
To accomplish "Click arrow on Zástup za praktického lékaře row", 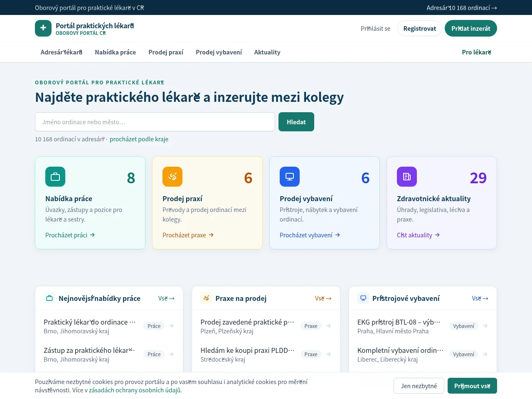I will (x=171, y=354).
